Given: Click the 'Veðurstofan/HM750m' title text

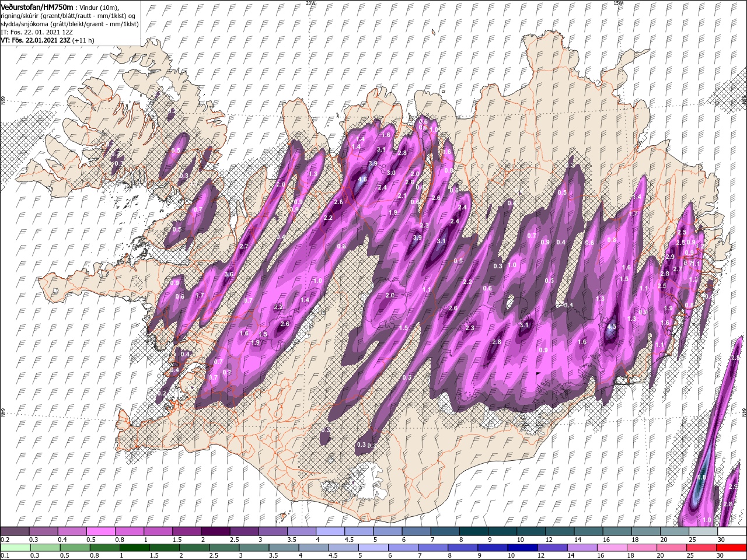Looking at the screenshot, I should pos(37,6).
